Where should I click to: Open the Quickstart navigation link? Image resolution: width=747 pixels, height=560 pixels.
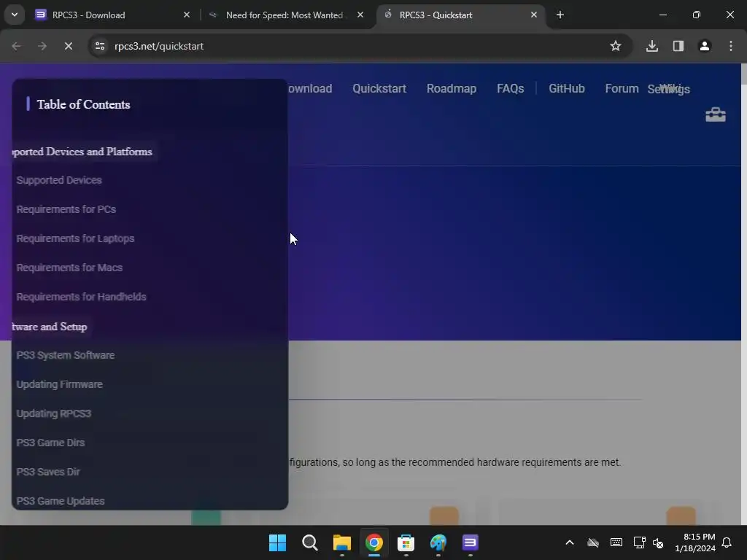click(379, 88)
